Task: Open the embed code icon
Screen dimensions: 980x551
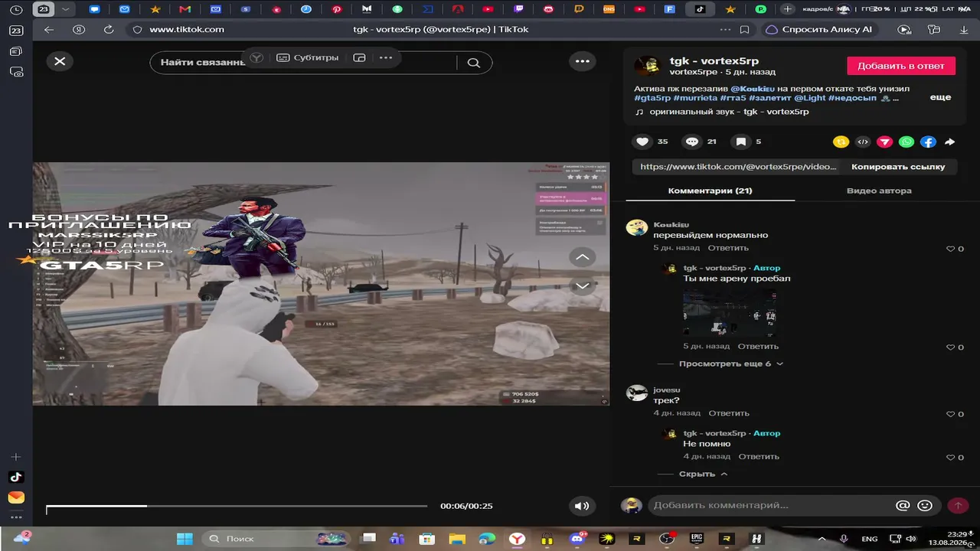Action: tap(863, 142)
